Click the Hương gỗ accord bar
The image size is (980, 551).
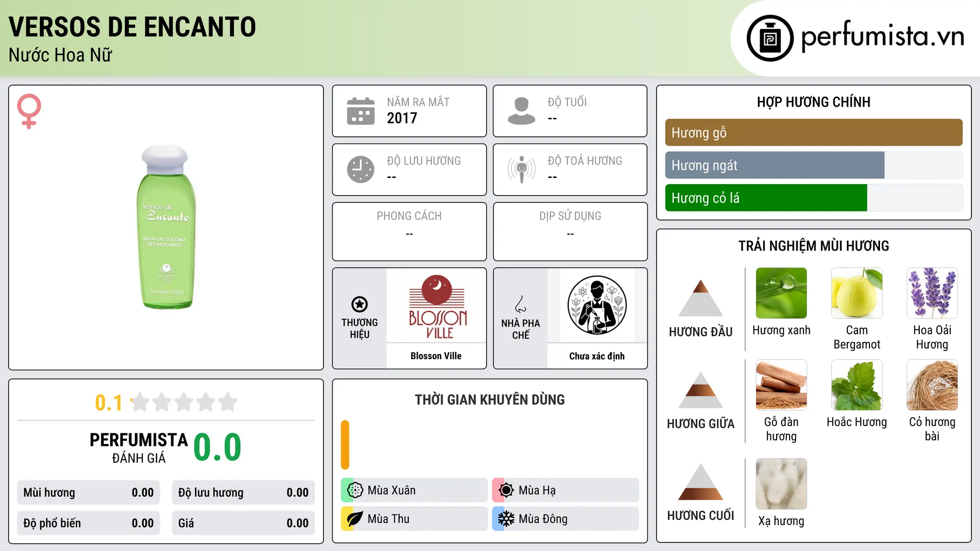(x=814, y=132)
